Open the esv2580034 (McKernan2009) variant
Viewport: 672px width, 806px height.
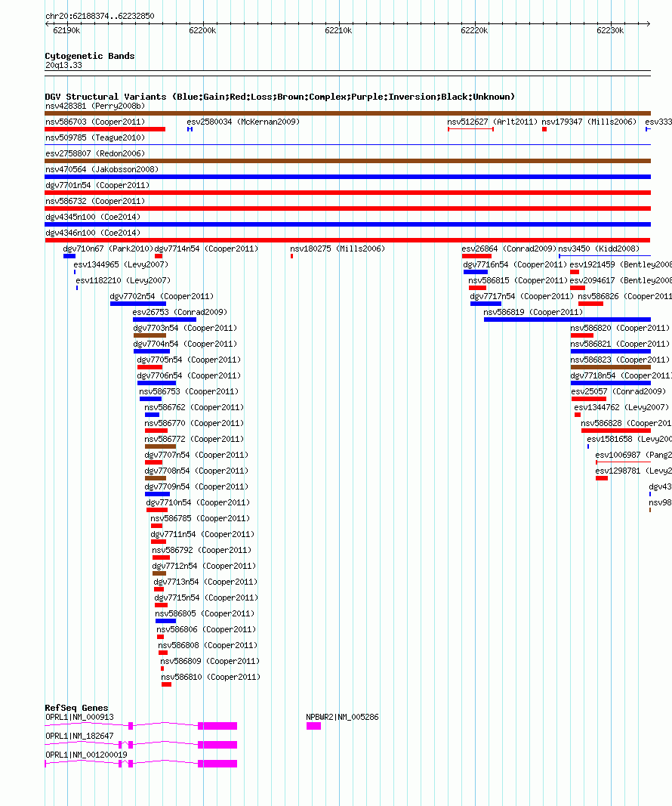pyautogui.click(x=243, y=122)
